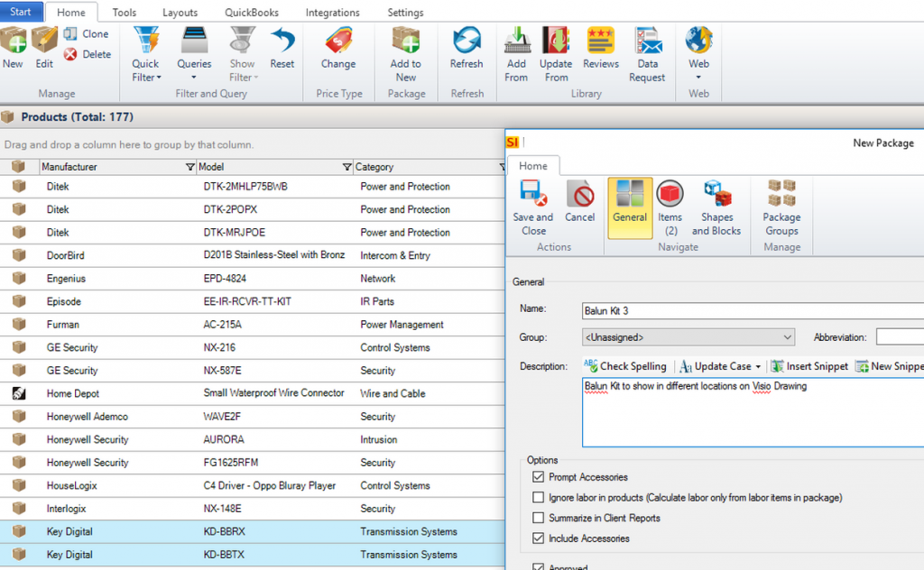This screenshot has height=570, width=924.
Task: Open Items (2) in New Package
Action: (670, 207)
